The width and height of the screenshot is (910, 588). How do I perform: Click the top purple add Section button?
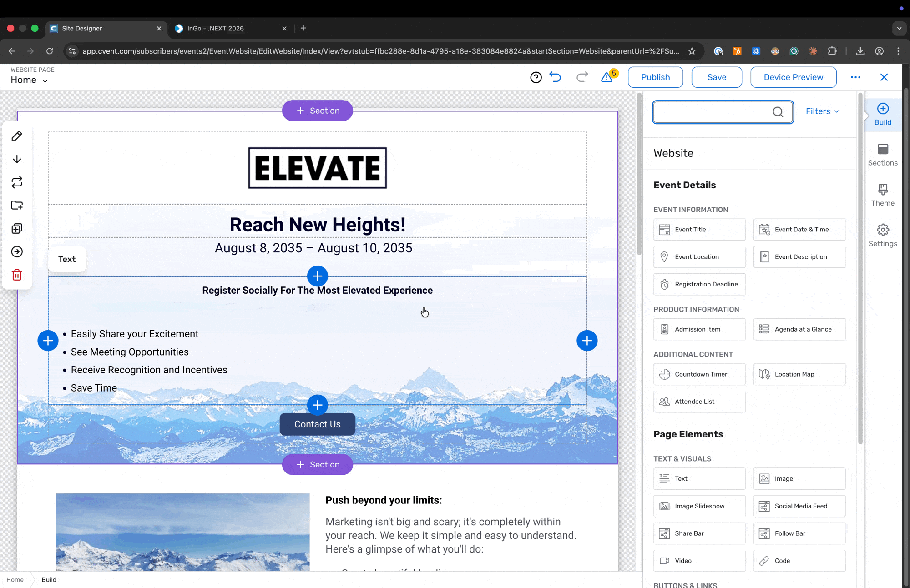point(318,111)
